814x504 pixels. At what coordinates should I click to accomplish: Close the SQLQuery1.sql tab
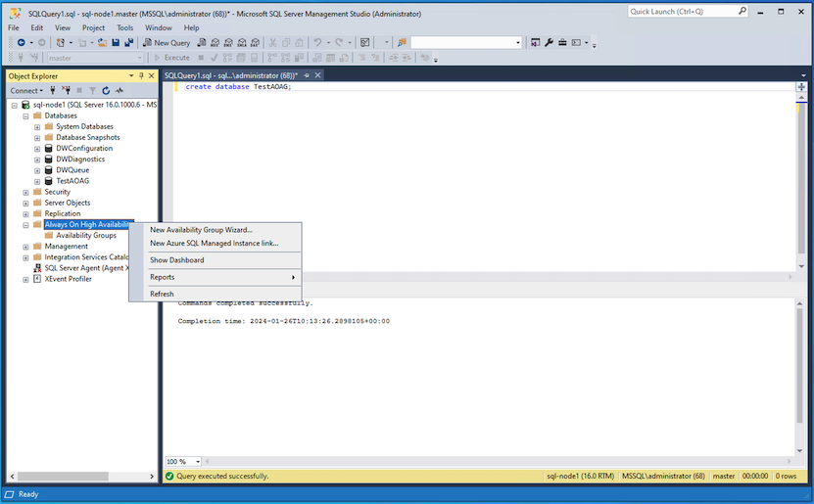point(317,75)
